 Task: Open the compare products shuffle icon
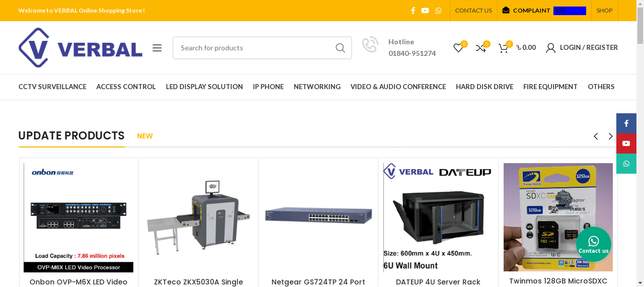(480, 48)
